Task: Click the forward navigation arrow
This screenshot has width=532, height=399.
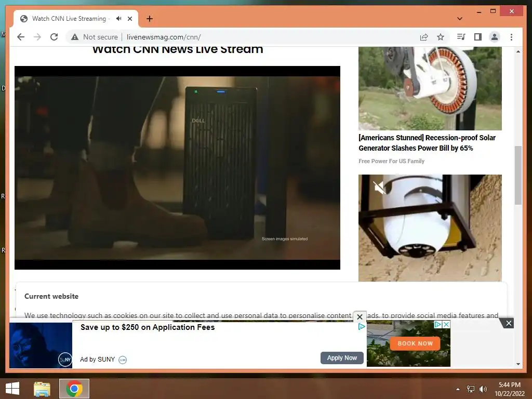Action: (x=37, y=37)
